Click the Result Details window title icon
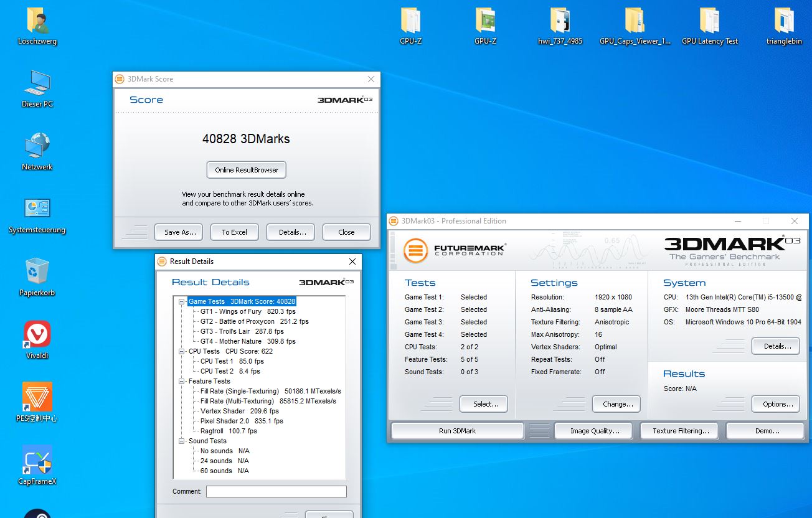 coord(163,261)
